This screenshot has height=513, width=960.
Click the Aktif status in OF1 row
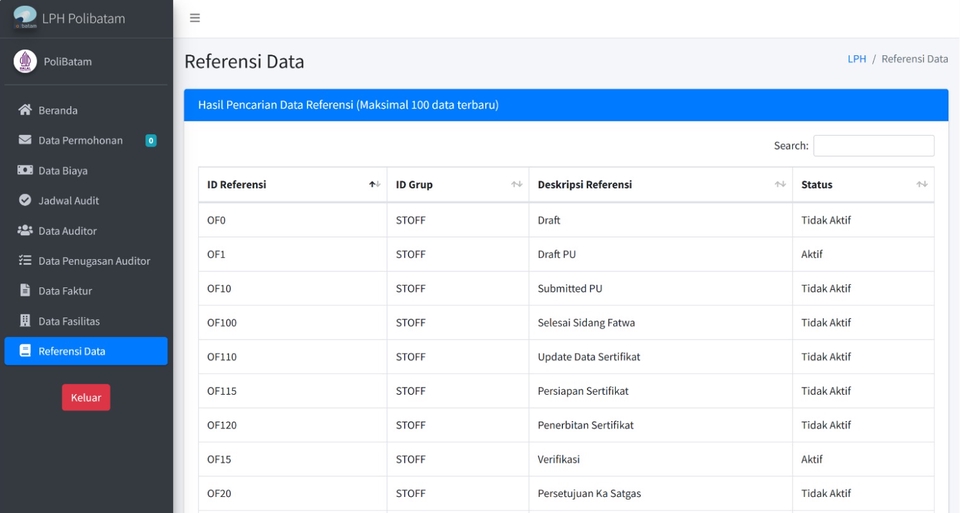click(863, 254)
